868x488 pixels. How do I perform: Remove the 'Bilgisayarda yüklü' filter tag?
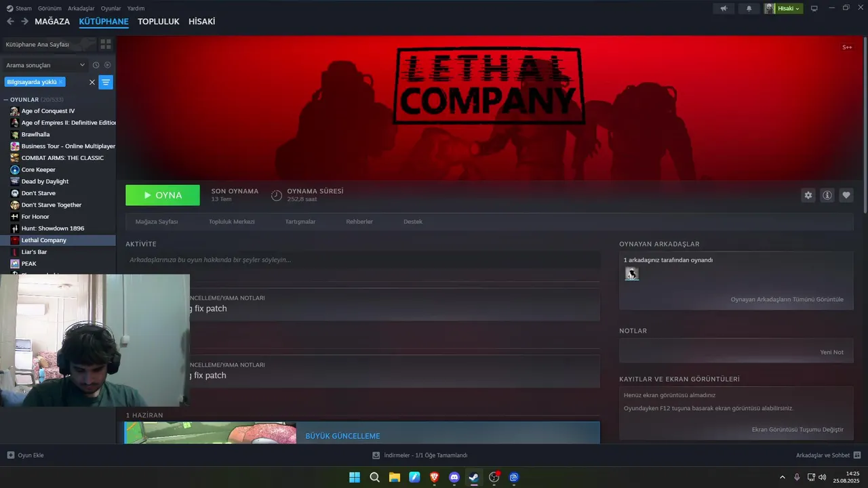point(60,82)
